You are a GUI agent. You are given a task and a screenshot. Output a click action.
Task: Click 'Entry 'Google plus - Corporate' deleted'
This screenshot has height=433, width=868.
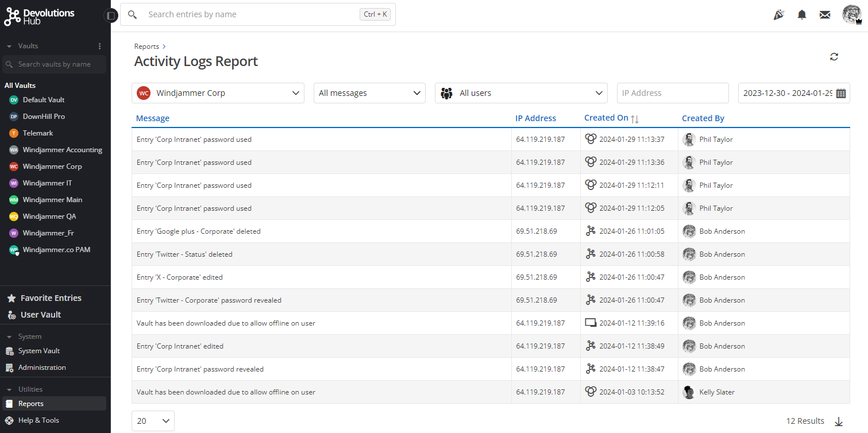coord(199,231)
